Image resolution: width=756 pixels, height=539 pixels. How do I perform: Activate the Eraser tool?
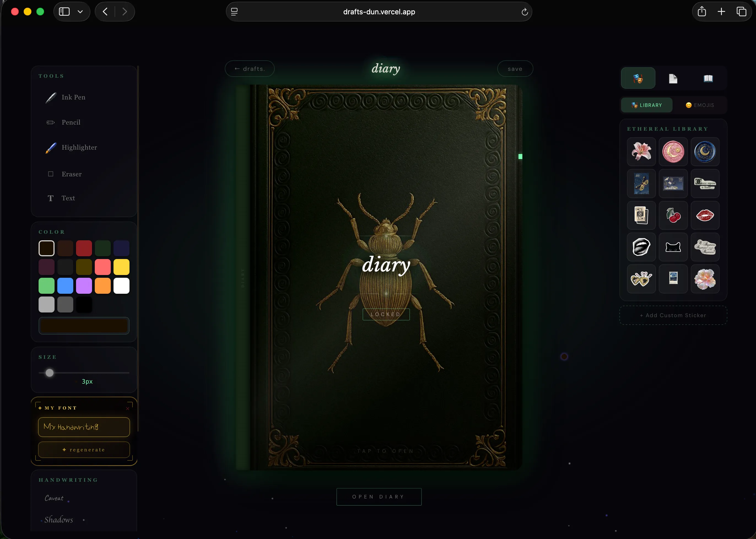coord(71,174)
